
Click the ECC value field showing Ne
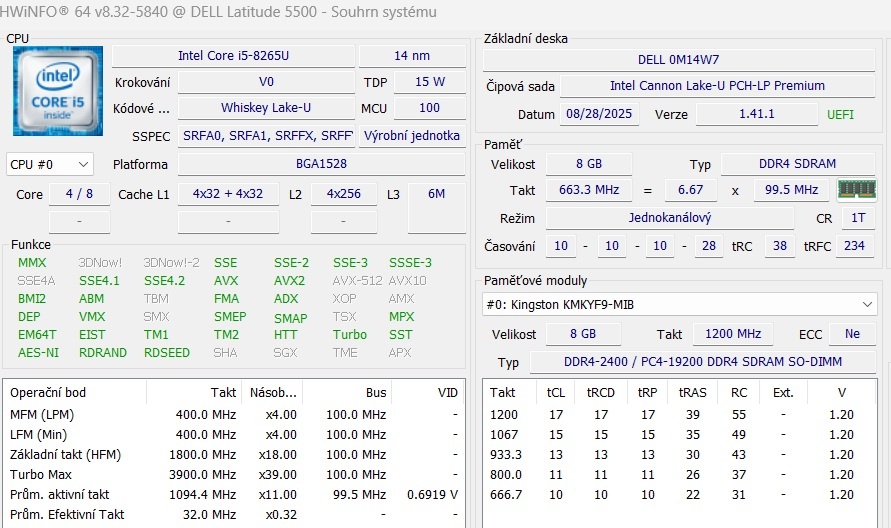click(852, 334)
